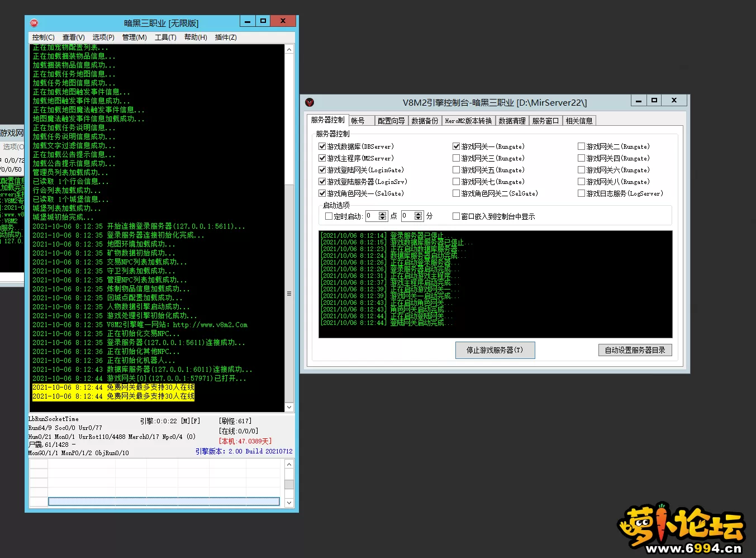Click the red [本机:47.0389天] status text
This screenshot has width=756, height=558.
[245, 441]
